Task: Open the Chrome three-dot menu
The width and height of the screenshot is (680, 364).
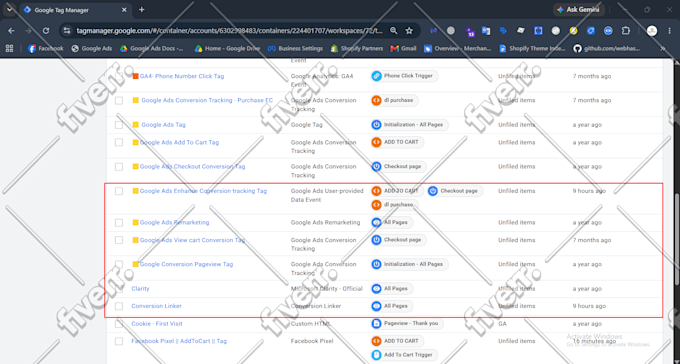Action: pyautogui.click(x=670, y=31)
